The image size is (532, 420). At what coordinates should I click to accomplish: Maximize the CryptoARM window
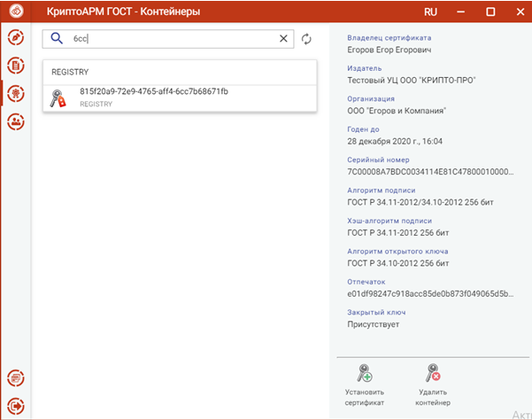click(x=490, y=12)
